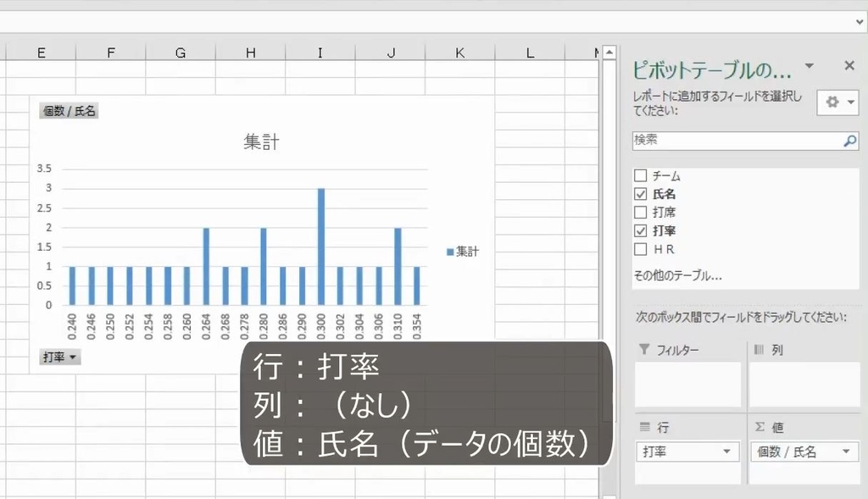868x499 pixels.
Task: Click the フィルター area box
Action: pos(687,385)
